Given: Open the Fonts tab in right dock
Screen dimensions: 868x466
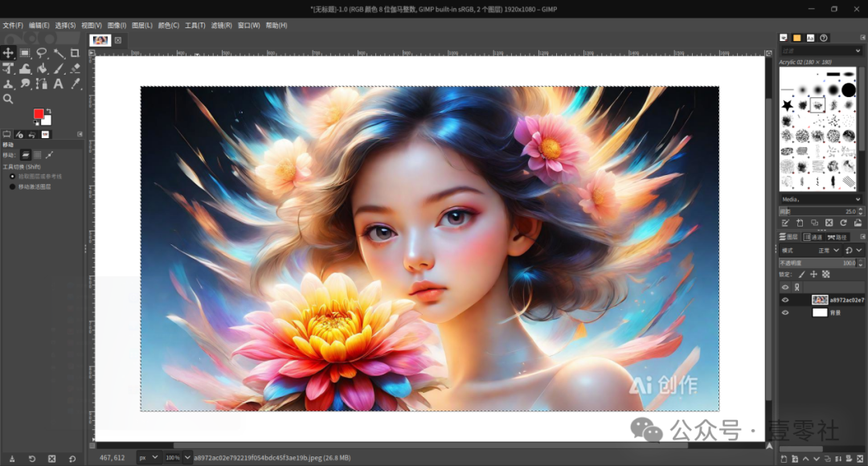Looking at the screenshot, I should [810, 38].
